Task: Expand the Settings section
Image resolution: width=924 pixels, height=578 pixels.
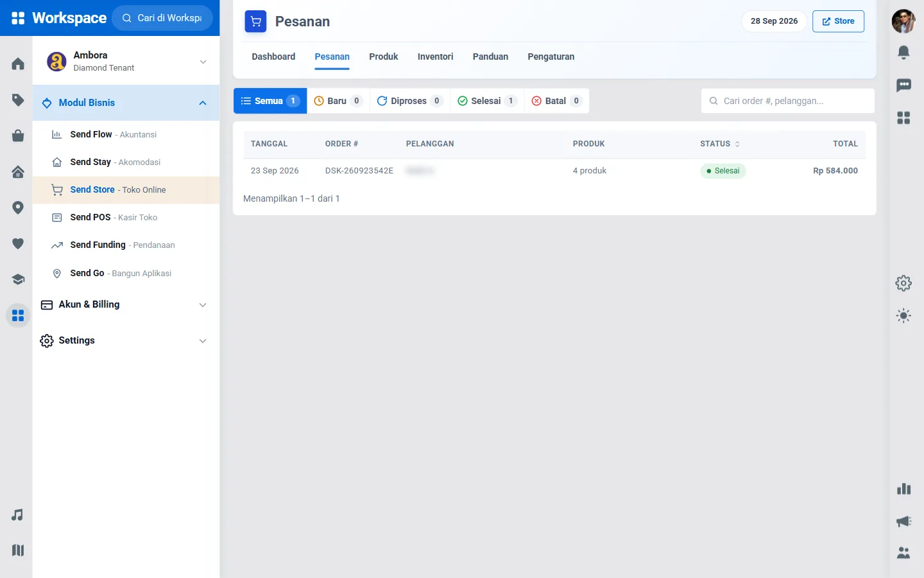Action: tap(126, 340)
